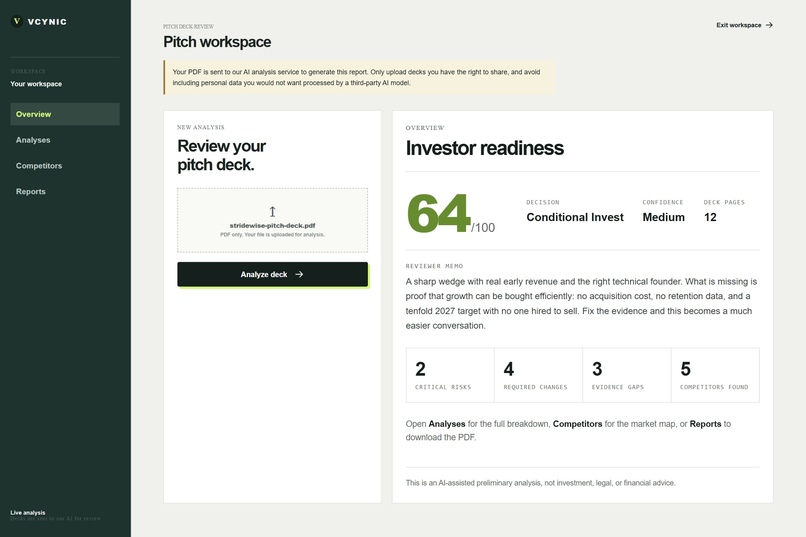Open the 5 Competitors Found card
Viewport: 806px width, 537px height.
click(716, 375)
